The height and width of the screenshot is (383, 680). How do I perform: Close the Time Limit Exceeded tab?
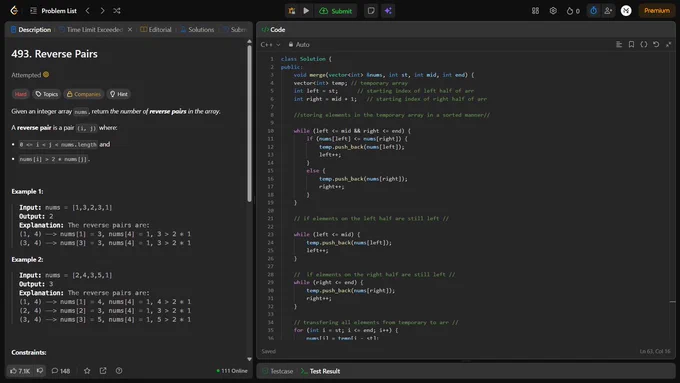(130, 29)
